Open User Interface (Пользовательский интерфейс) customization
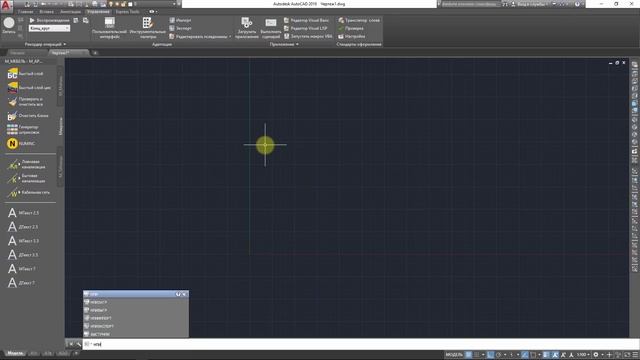This screenshot has height=360, width=640. (x=109, y=27)
